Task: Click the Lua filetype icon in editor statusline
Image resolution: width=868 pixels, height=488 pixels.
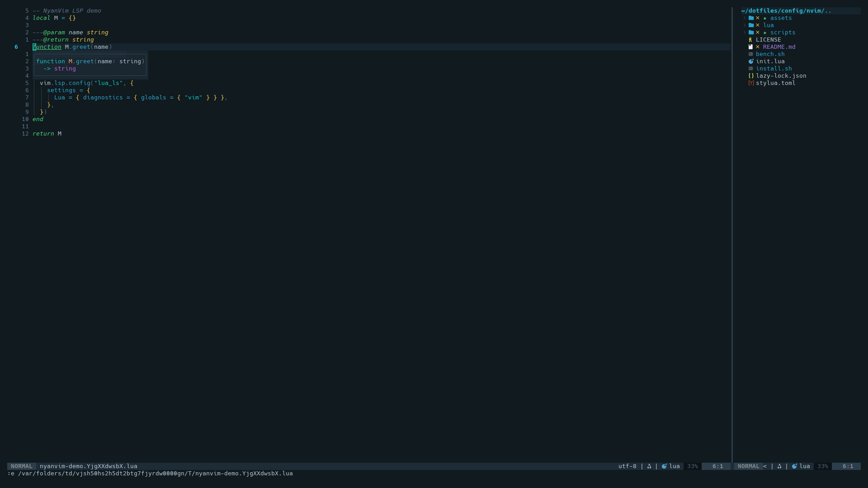Action: coord(664,466)
